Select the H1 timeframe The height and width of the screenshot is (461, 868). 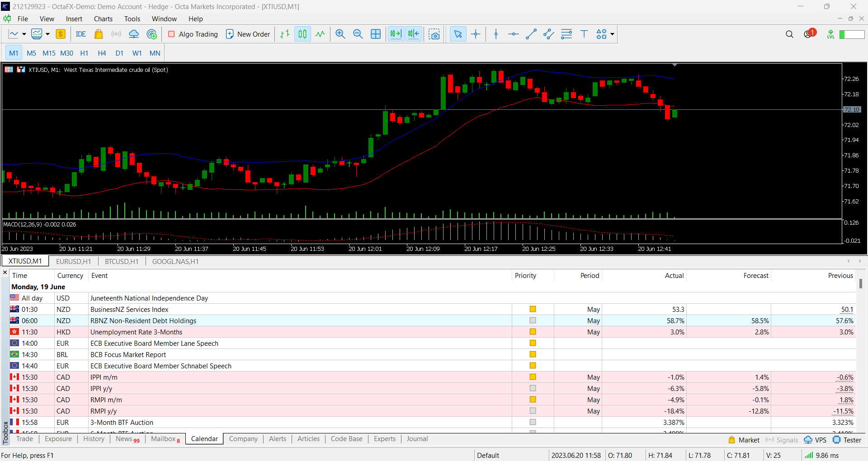pyautogui.click(x=84, y=53)
